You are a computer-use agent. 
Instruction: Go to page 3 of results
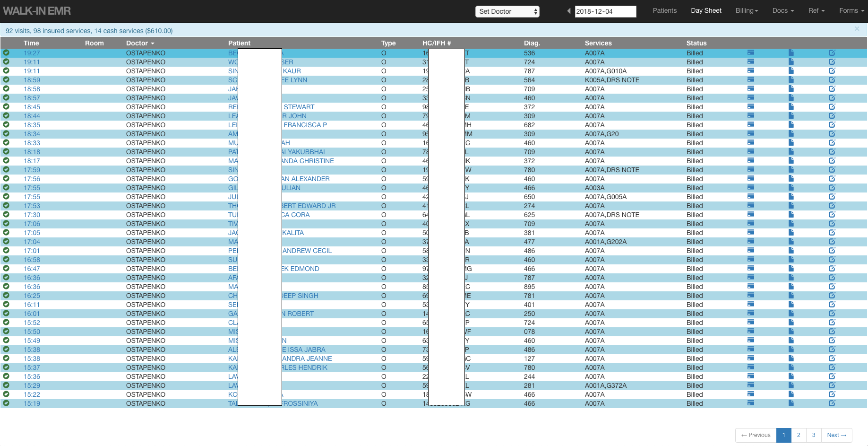click(814, 435)
